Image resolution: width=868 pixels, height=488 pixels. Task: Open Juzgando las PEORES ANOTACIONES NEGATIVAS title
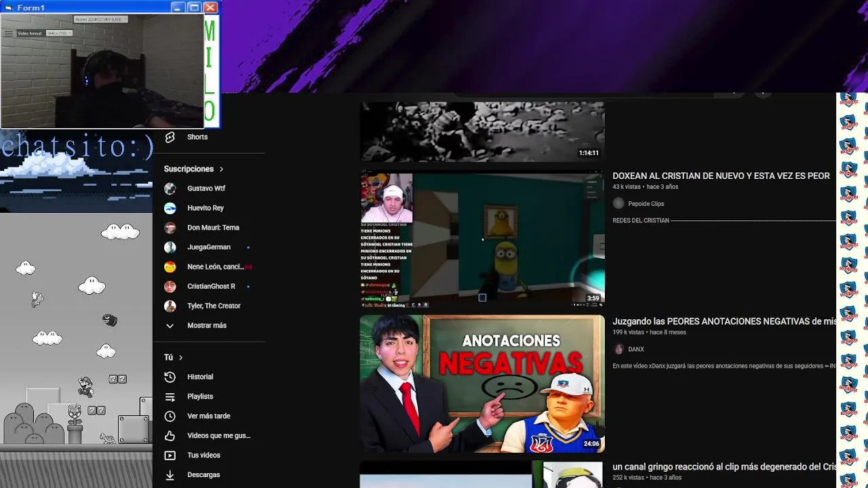click(x=724, y=321)
